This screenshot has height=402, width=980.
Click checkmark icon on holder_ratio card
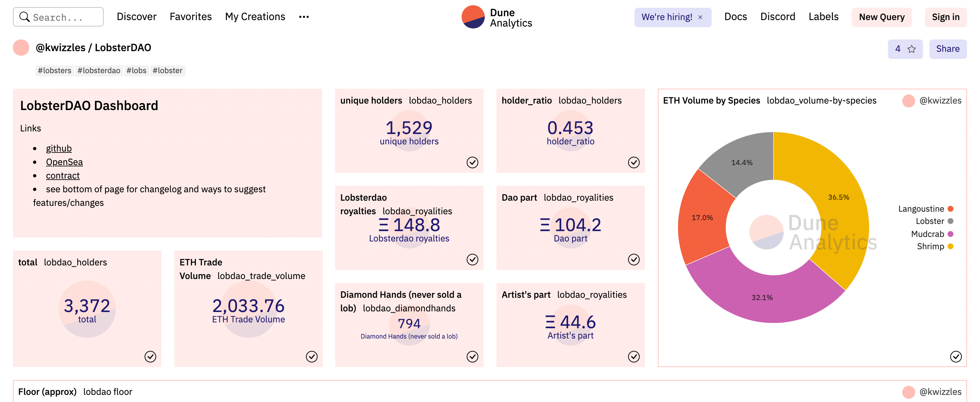(x=634, y=162)
